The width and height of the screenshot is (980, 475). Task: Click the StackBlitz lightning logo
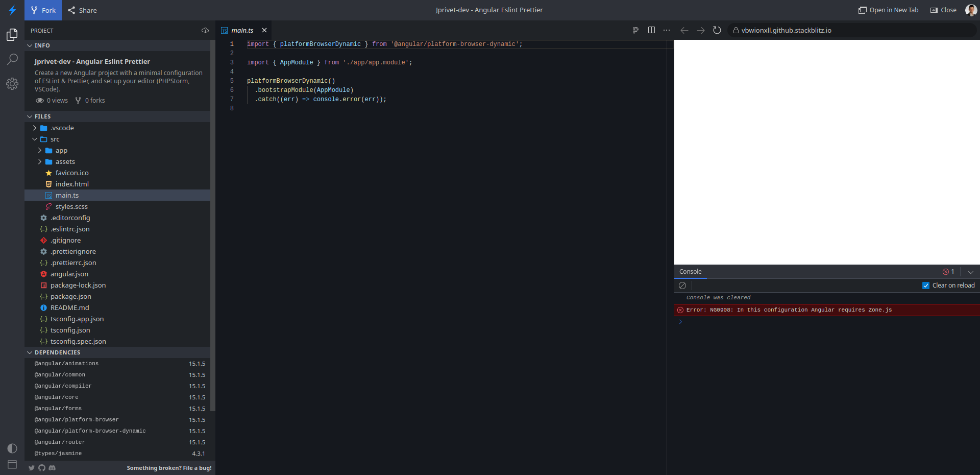[12, 10]
